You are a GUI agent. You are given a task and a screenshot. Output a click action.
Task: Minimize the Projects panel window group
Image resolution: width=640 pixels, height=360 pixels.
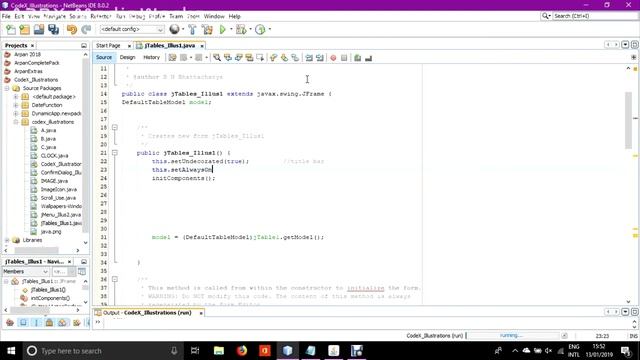(x=84, y=46)
